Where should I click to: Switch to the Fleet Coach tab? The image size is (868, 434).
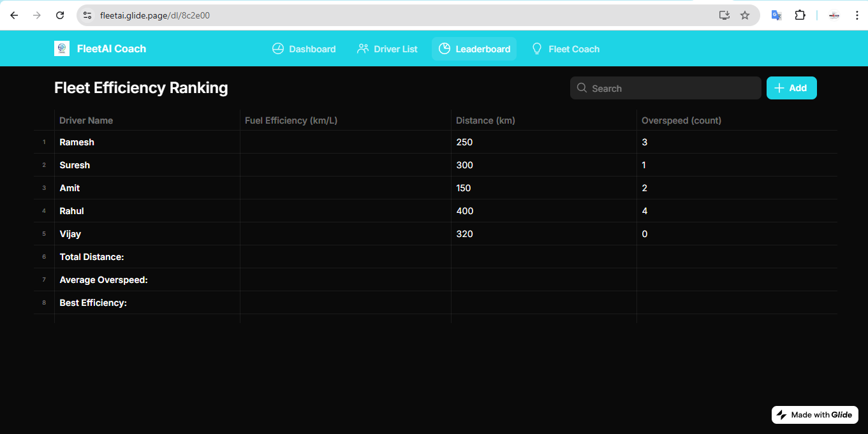click(566, 48)
